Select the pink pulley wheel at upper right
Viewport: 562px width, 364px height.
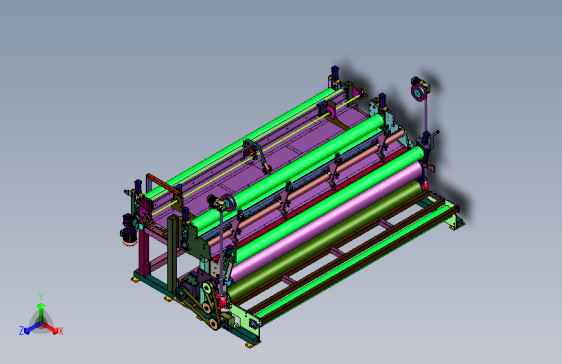click(418, 92)
